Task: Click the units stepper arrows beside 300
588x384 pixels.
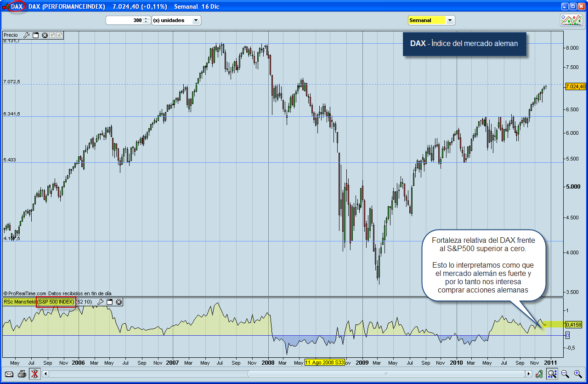Action: (146, 20)
